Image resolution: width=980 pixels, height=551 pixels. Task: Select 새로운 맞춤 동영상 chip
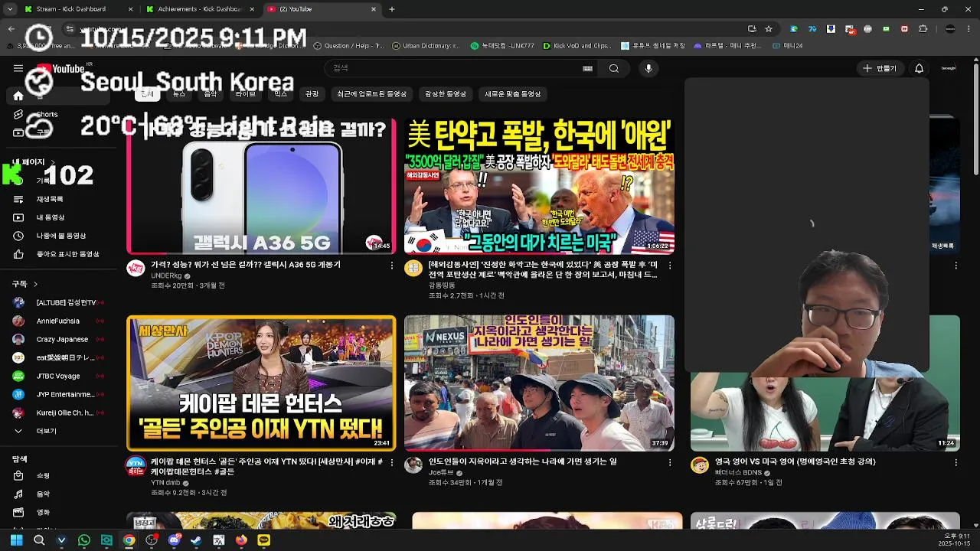click(513, 94)
